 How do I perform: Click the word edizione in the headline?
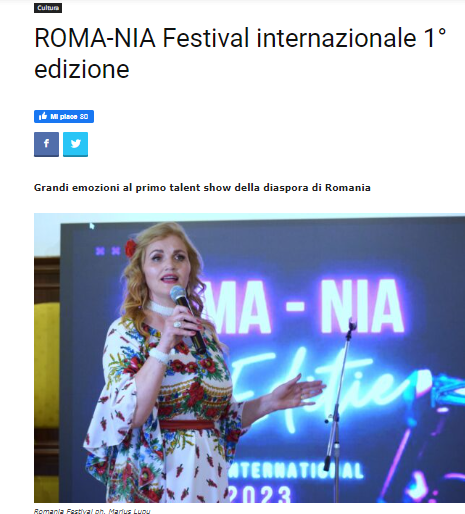pos(82,69)
